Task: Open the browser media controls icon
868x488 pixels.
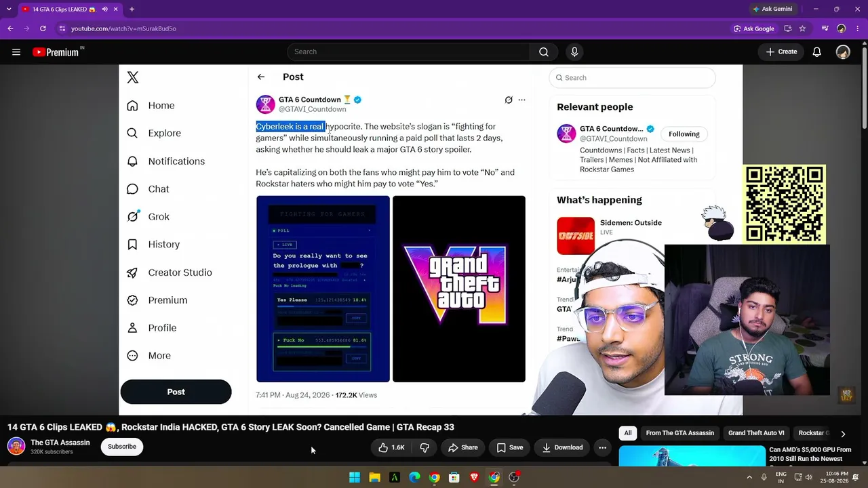Action: 825,28
